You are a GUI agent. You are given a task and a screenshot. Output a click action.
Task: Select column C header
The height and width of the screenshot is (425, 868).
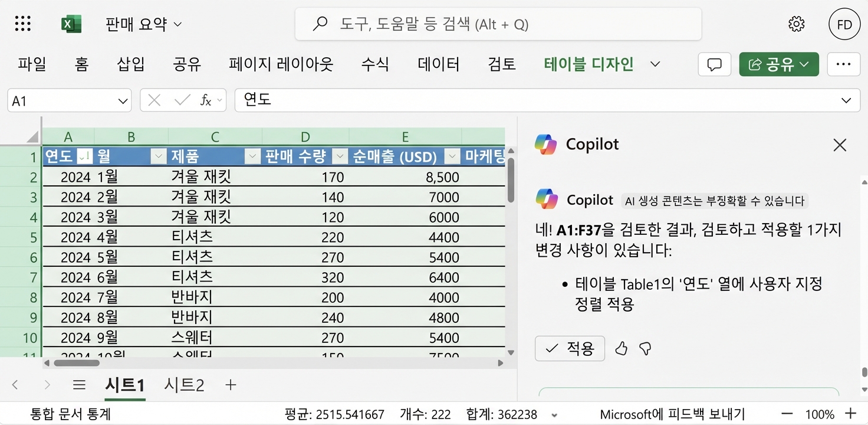click(215, 137)
